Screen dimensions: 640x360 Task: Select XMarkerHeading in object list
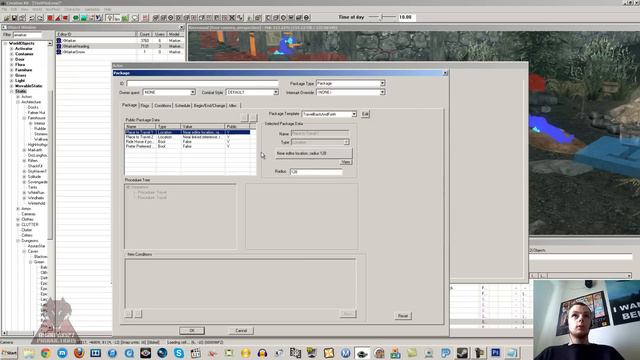pos(120,47)
